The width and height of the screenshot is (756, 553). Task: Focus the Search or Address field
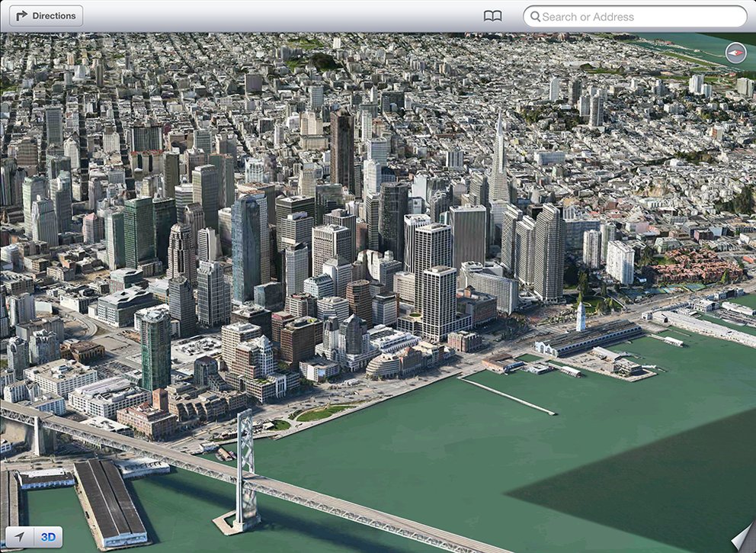pos(635,17)
